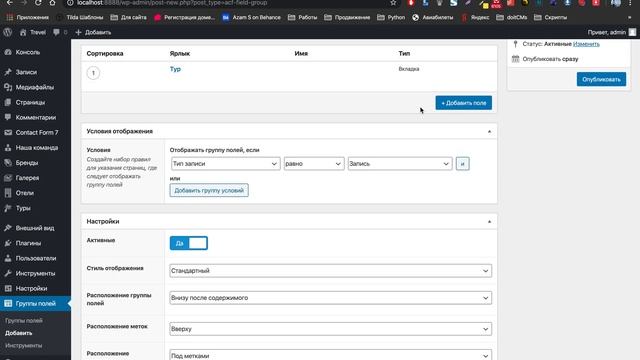
Task: Open the Записи menu item
Action: tap(26, 72)
